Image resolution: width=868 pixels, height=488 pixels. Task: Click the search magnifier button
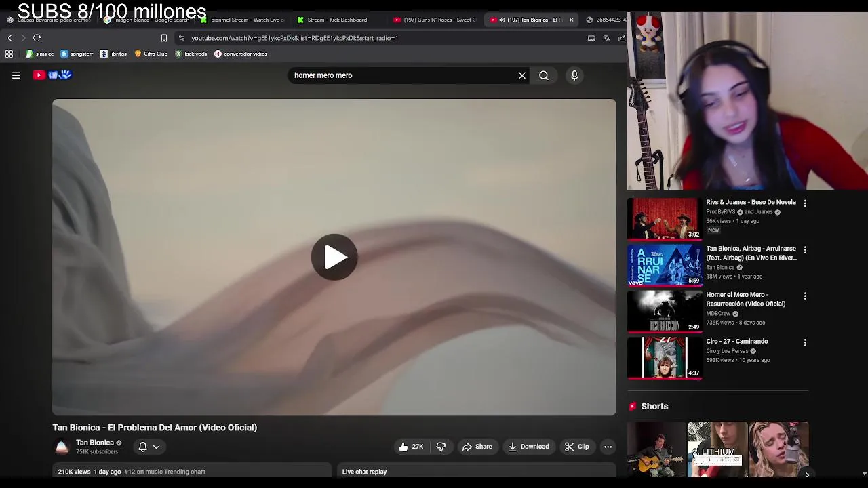(x=544, y=75)
